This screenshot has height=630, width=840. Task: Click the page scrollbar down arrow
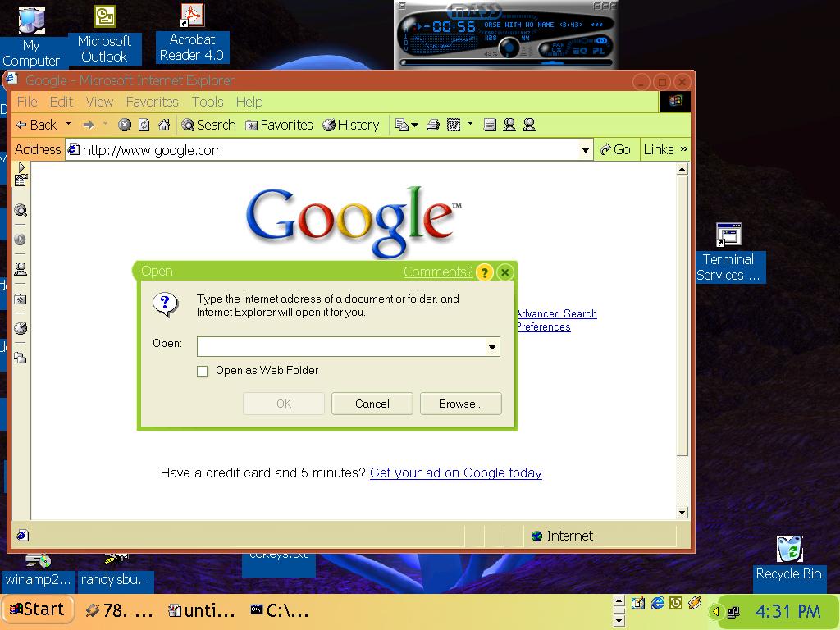(682, 513)
